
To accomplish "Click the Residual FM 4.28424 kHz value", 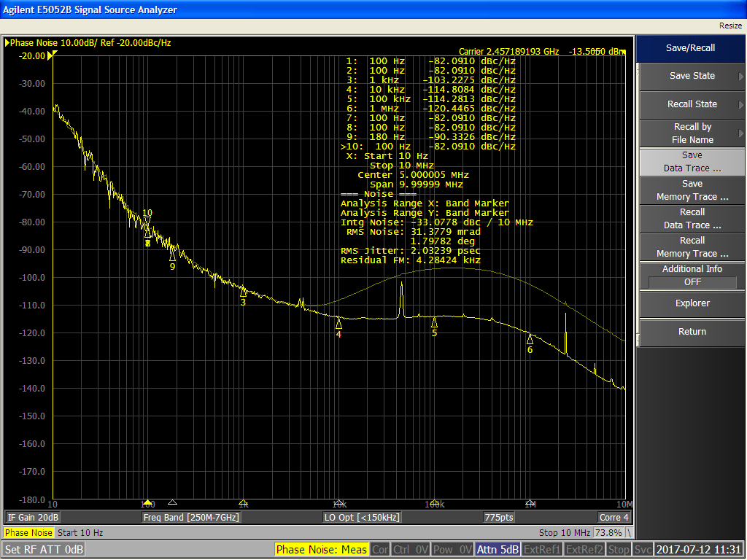I will coord(411,260).
